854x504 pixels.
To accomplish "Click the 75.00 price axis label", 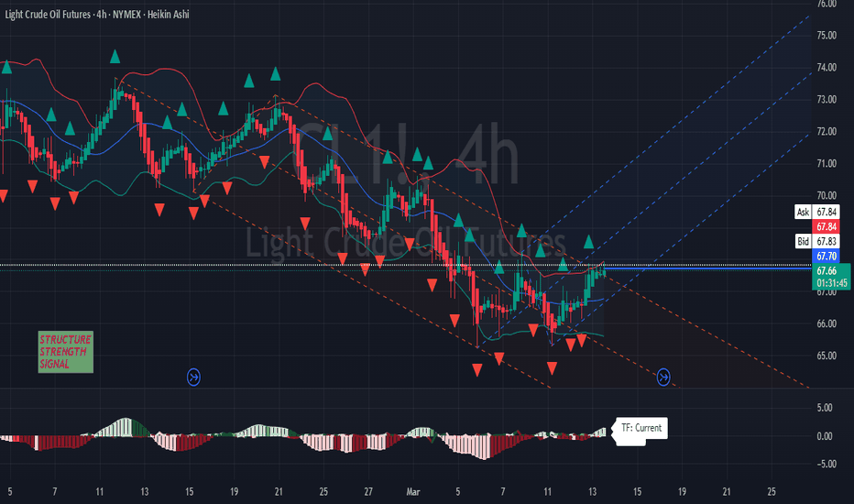I will 827,36.
